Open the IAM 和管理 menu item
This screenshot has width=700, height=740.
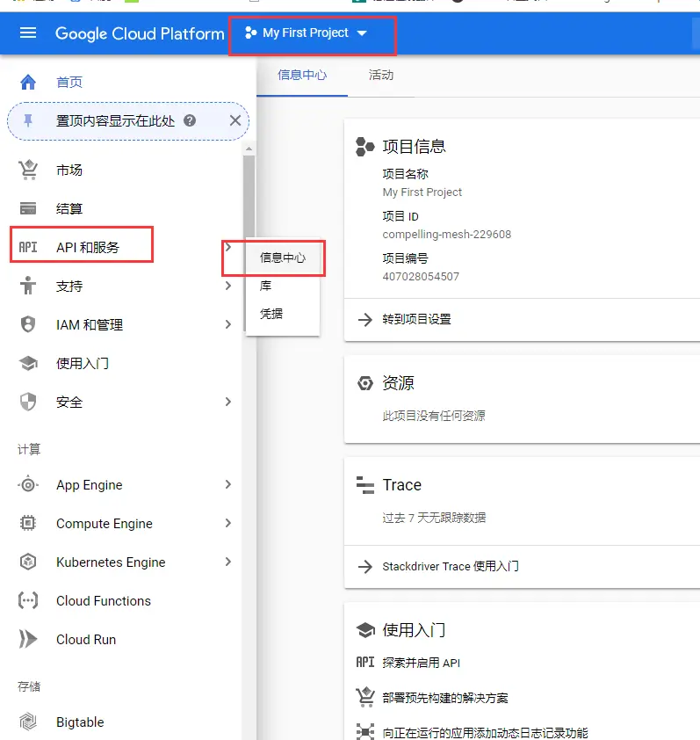coord(90,324)
